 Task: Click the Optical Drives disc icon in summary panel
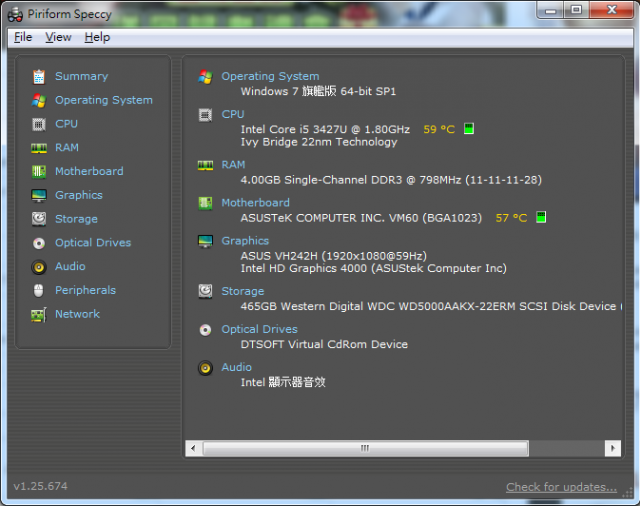tap(205, 330)
